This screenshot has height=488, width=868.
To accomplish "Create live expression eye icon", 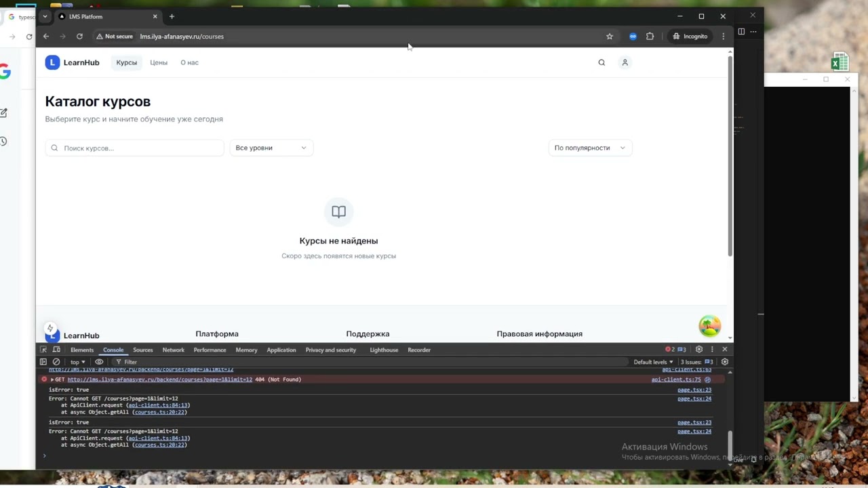I will tap(99, 362).
